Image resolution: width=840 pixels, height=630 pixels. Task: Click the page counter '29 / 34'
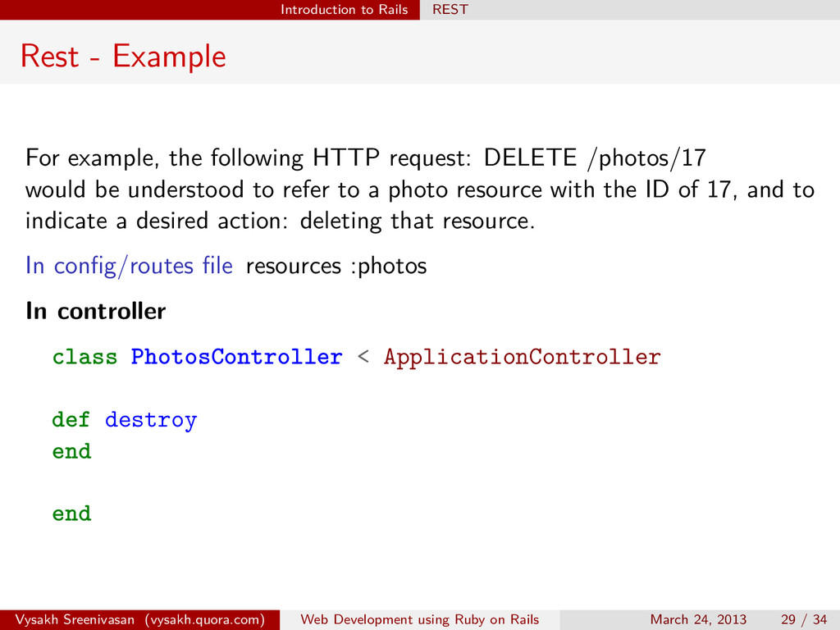tap(804, 620)
